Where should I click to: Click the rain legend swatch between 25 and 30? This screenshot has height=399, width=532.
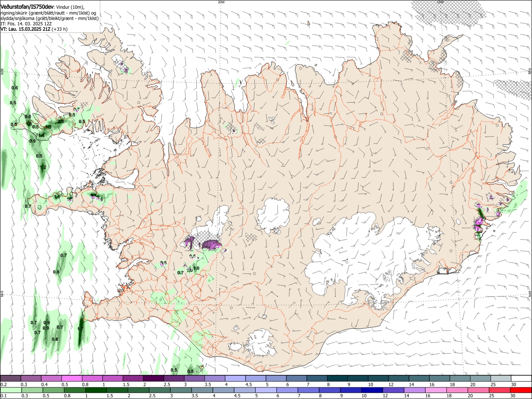coord(499,390)
